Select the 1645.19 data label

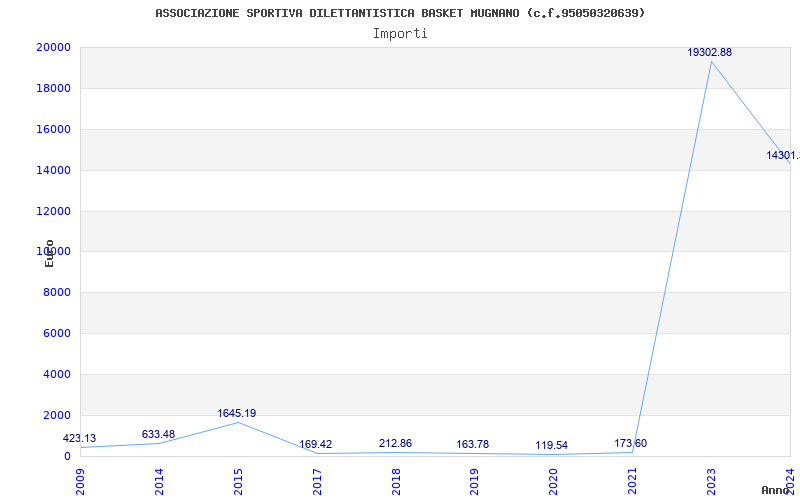[237, 413]
